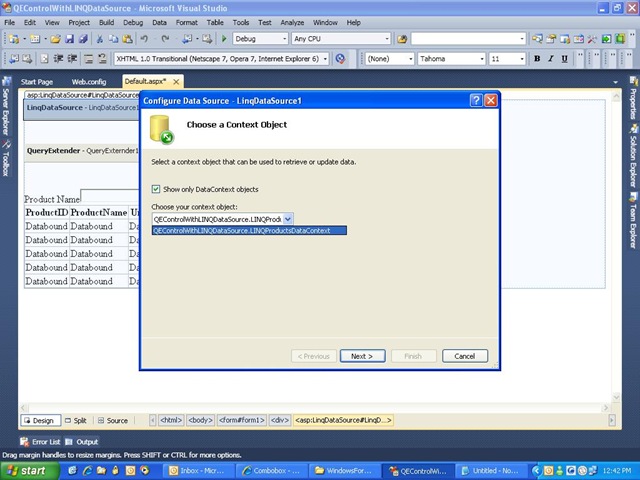
Task: Close the Default.aspx tab with X
Action: coord(176,82)
